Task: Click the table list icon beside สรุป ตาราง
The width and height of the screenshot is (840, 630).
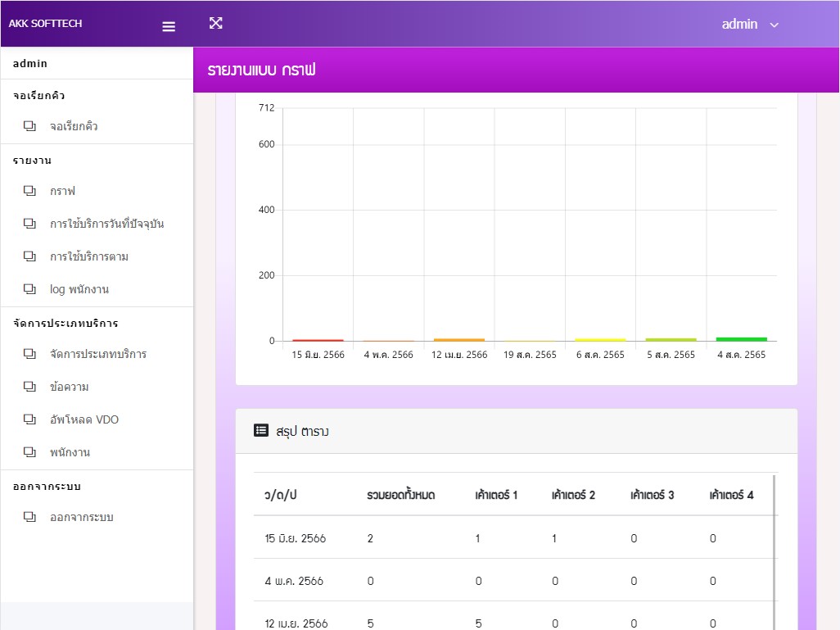Action: click(x=261, y=430)
